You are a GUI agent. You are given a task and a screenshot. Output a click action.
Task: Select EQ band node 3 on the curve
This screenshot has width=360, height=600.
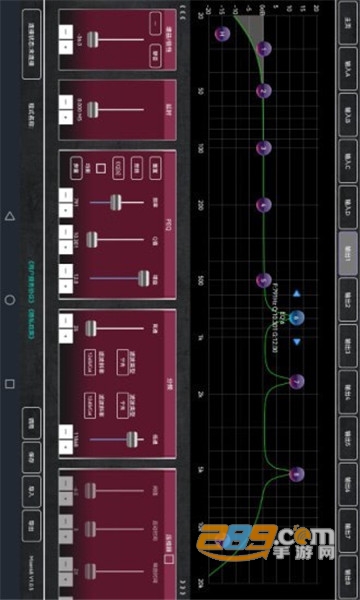tap(264, 148)
